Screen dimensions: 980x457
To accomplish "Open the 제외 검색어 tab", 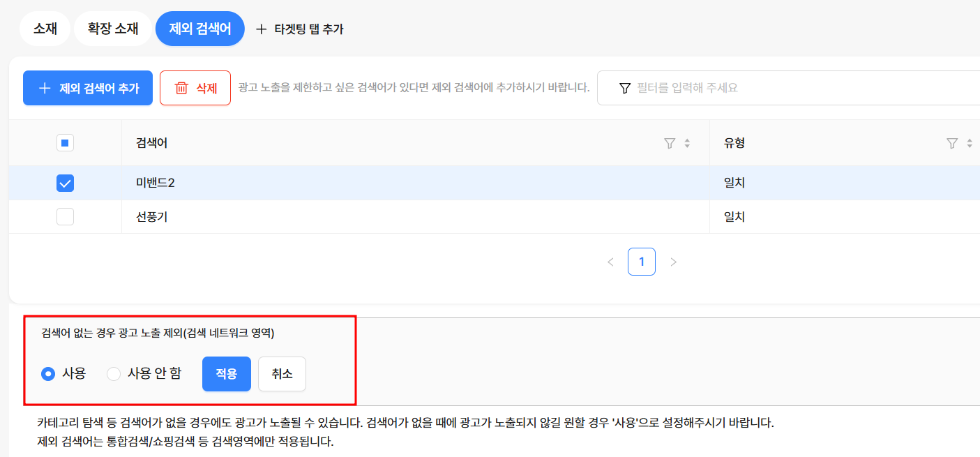I will pos(200,29).
